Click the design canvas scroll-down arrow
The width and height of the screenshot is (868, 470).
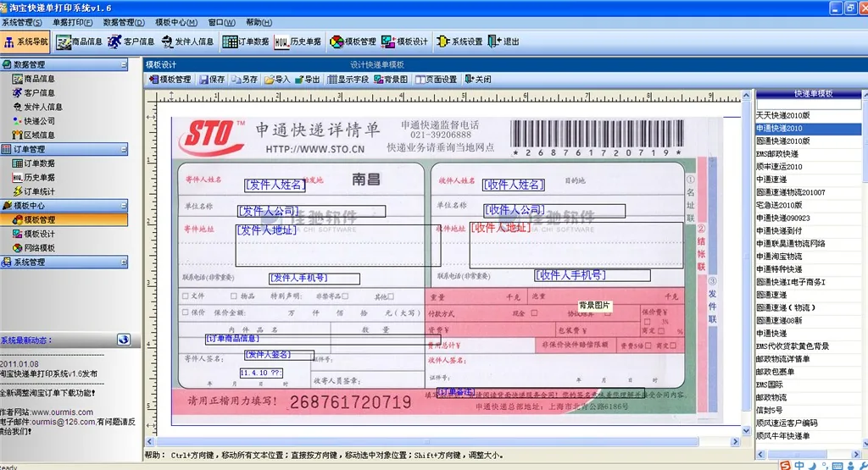pyautogui.click(x=746, y=431)
